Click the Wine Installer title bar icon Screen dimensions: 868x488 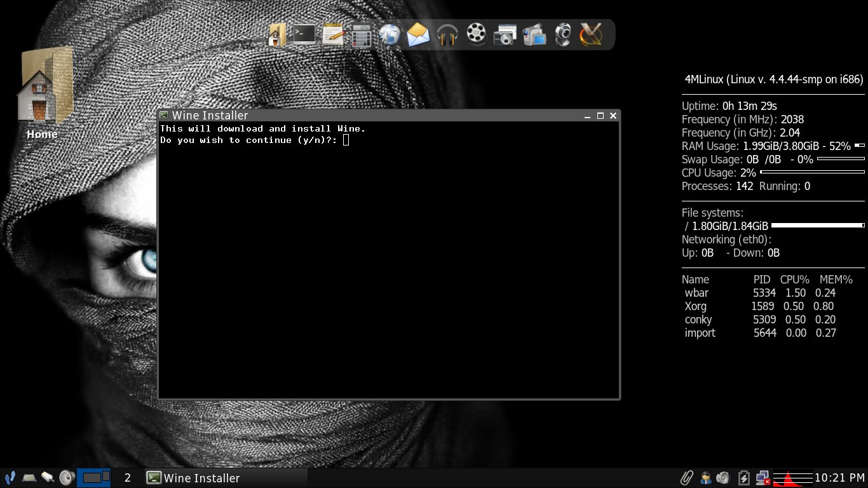164,115
